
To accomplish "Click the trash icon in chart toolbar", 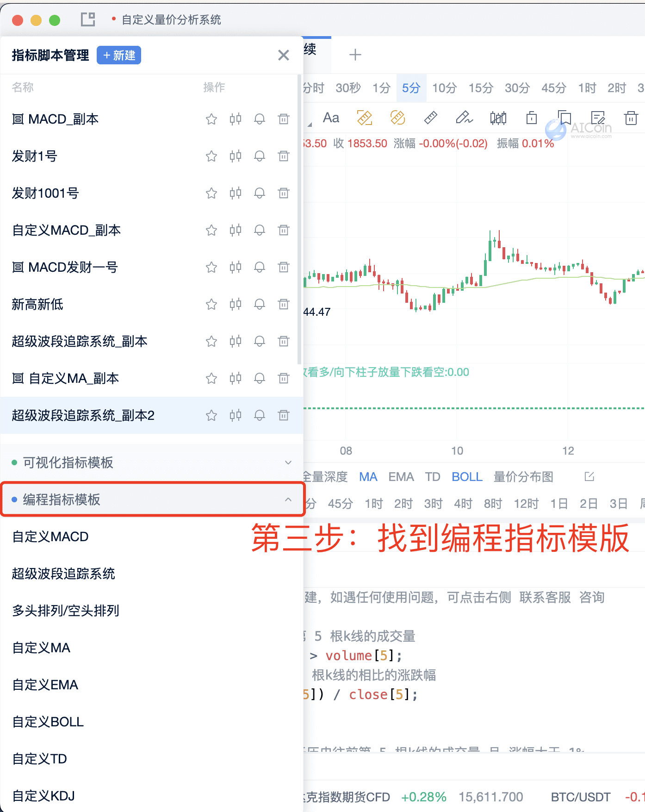I will click(x=631, y=118).
